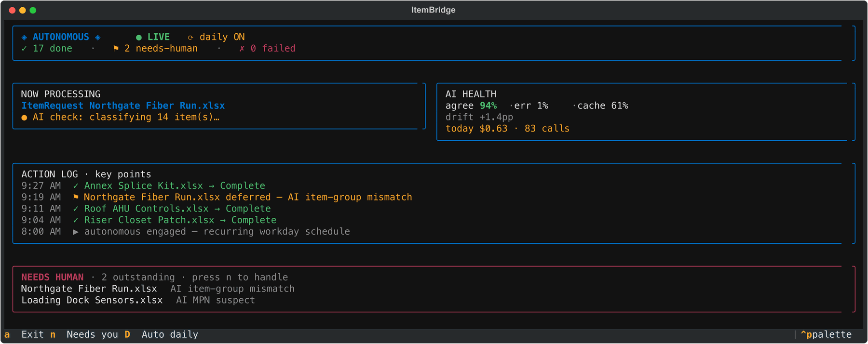Click flag icon on Northgate deferred log row

(76, 198)
